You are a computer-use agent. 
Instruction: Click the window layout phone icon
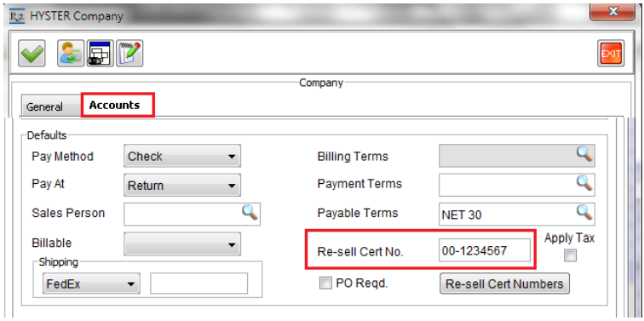[x=100, y=54]
